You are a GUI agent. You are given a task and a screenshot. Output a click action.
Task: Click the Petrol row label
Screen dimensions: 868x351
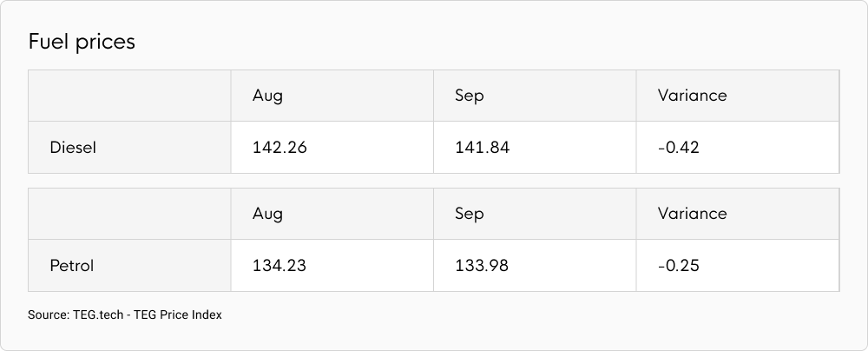pyautogui.click(x=72, y=266)
